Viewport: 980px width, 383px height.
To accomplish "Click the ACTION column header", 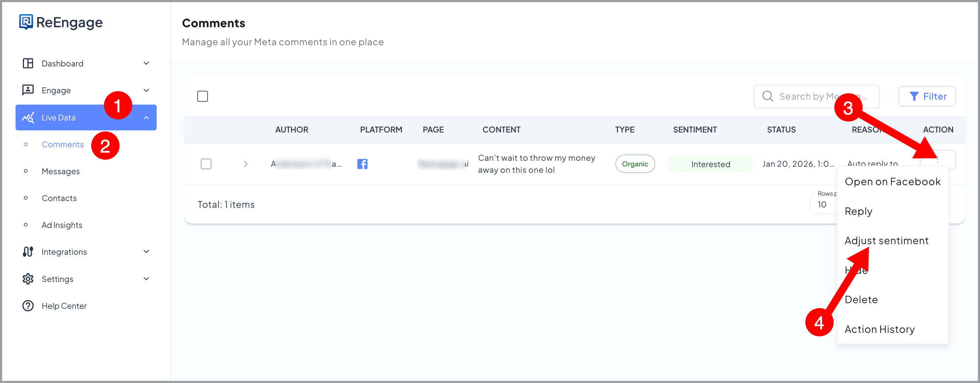I will tap(938, 130).
